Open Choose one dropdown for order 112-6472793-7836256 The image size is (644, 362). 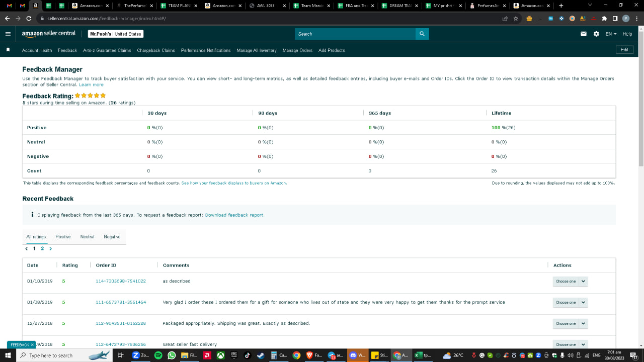coord(570,344)
